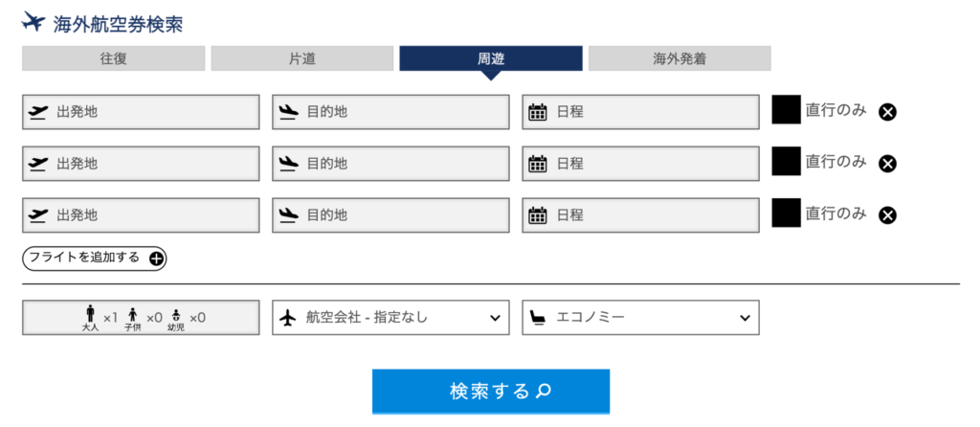Screen dimensions: 980x427
Task: Open the passenger count selector
Action: click(141, 318)
